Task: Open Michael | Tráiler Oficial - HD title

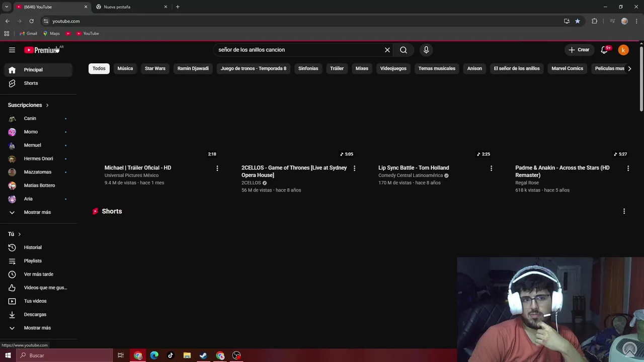Action: (138, 168)
